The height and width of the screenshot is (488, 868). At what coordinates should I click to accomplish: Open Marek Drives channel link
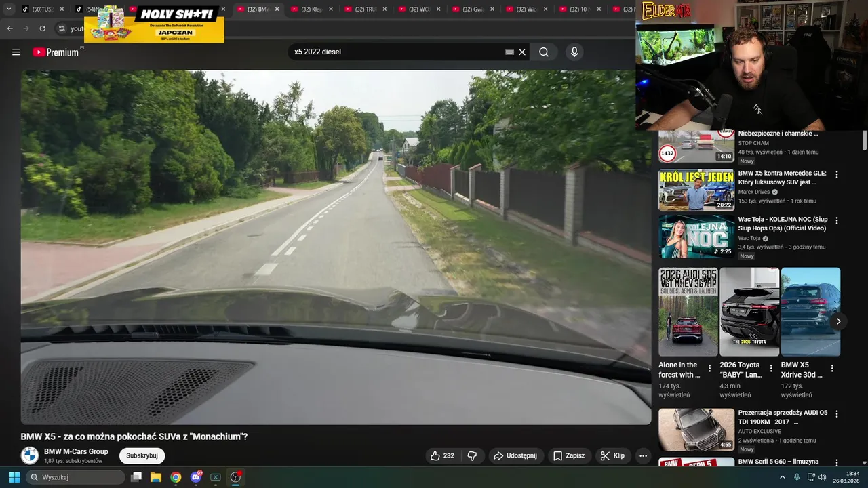pyautogui.click(x=754, y=192)
